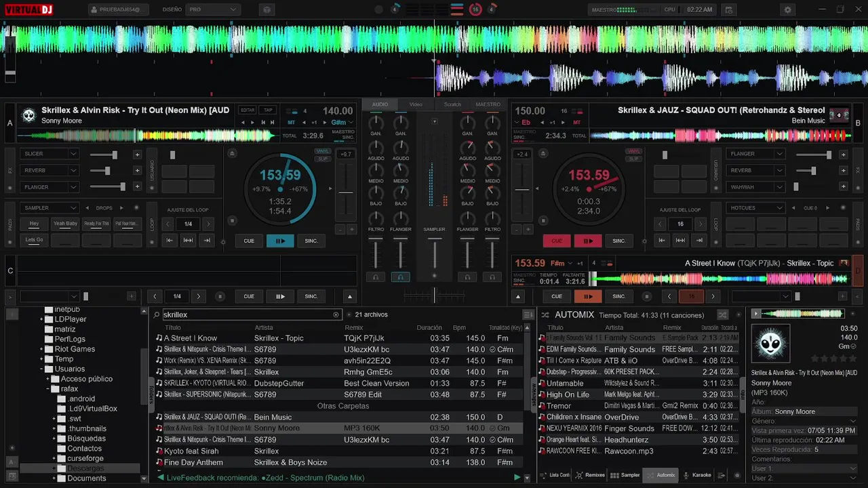Toggle VINYL mode on deck B
The height and width of the screenshot is (488, 868).
pyautogui.click(x=633, y=152)
